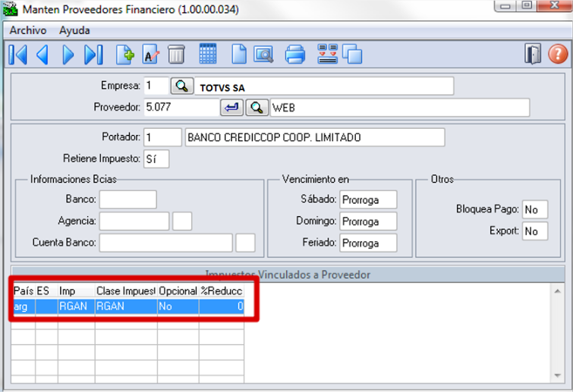Screen dimensions: 573x392
Task: Open help with question mark icon
Action: [558, 55]
